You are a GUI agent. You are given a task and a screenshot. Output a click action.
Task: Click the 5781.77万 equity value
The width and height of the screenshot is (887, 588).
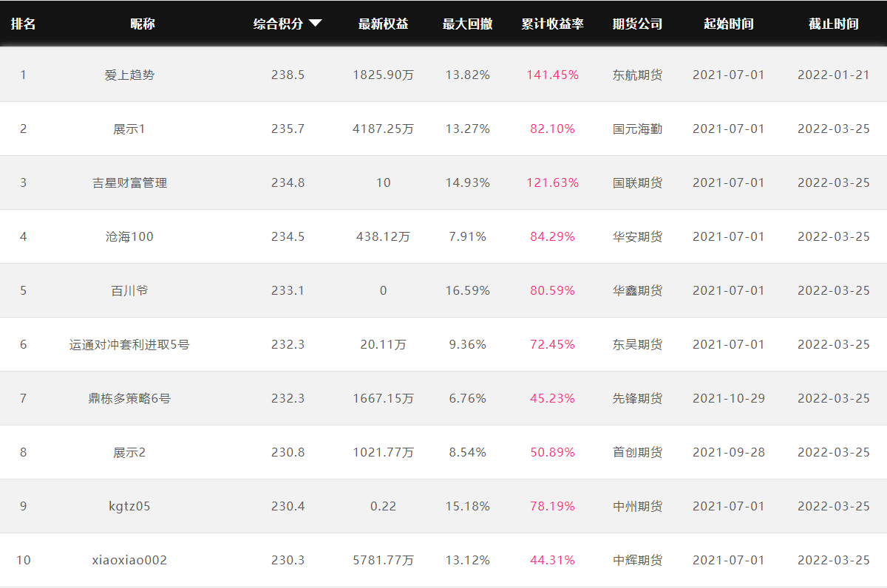383,560
